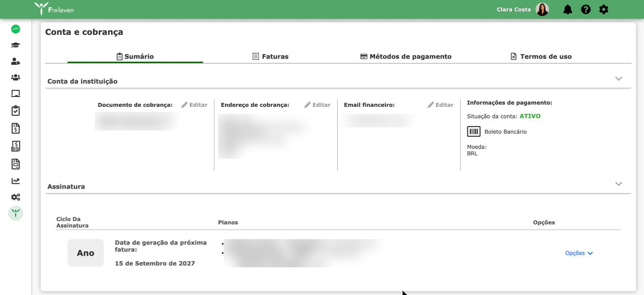Click the Boleto Bancário barcode icon

(474, 131)
